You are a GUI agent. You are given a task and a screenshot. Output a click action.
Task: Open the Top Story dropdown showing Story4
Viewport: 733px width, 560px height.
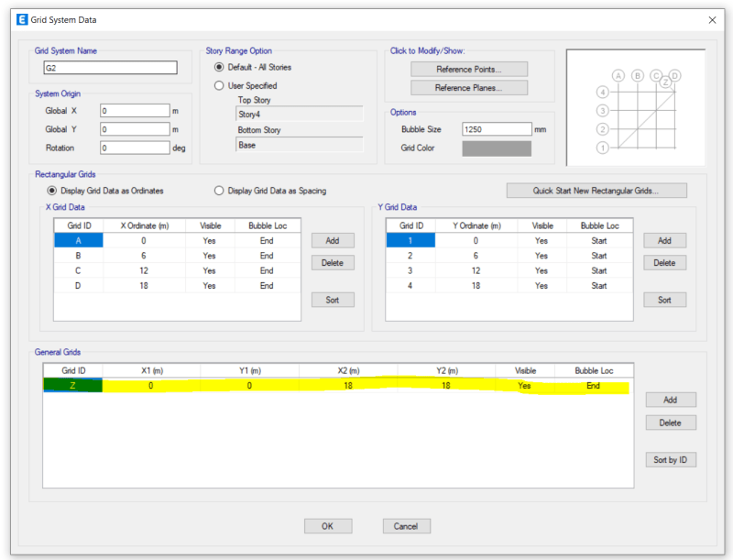(300, 114)
